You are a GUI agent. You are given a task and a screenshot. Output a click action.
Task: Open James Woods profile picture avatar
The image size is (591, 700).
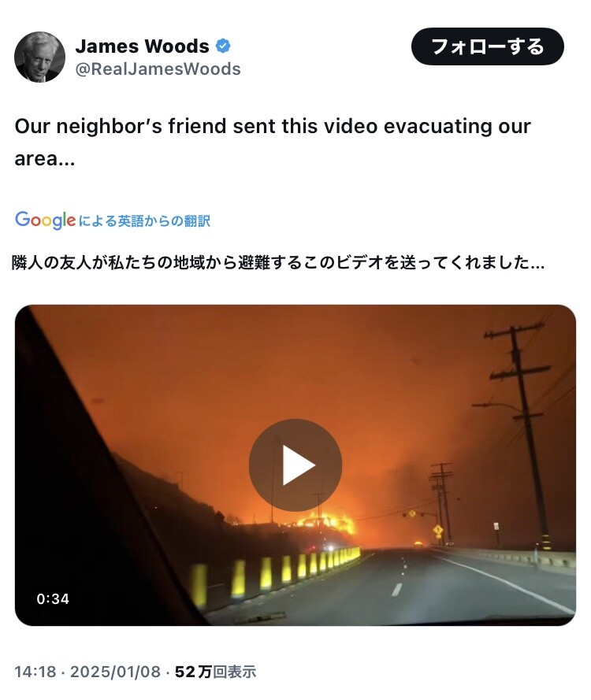(39, 57)
